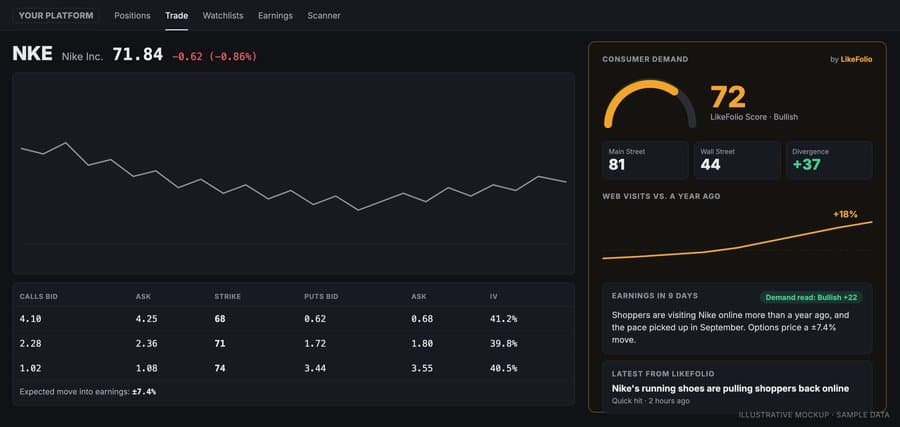Select the Divergence +37 card
The image size is (900, 427).
tap(829, 160)
